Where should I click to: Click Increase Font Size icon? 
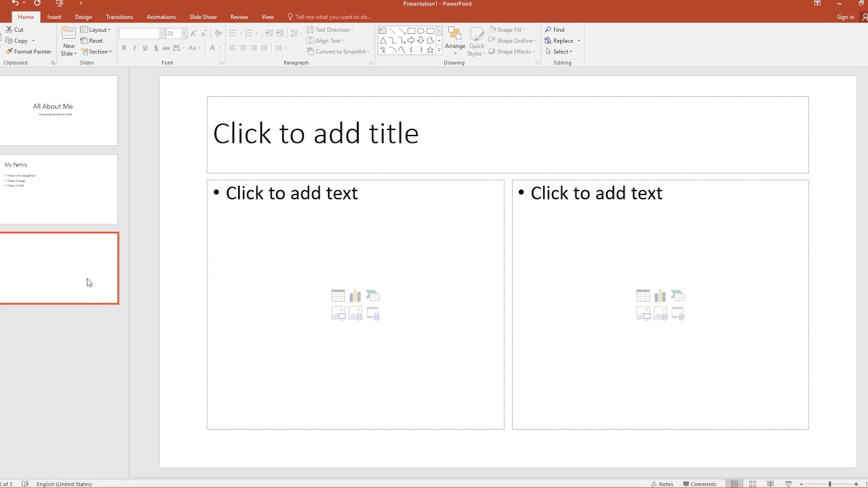point(194,33)
